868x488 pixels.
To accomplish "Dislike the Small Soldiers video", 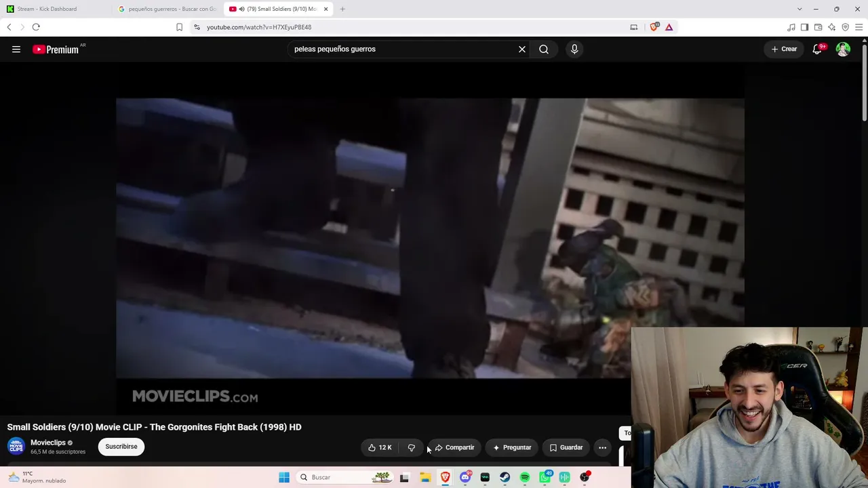I will (412, 447).
